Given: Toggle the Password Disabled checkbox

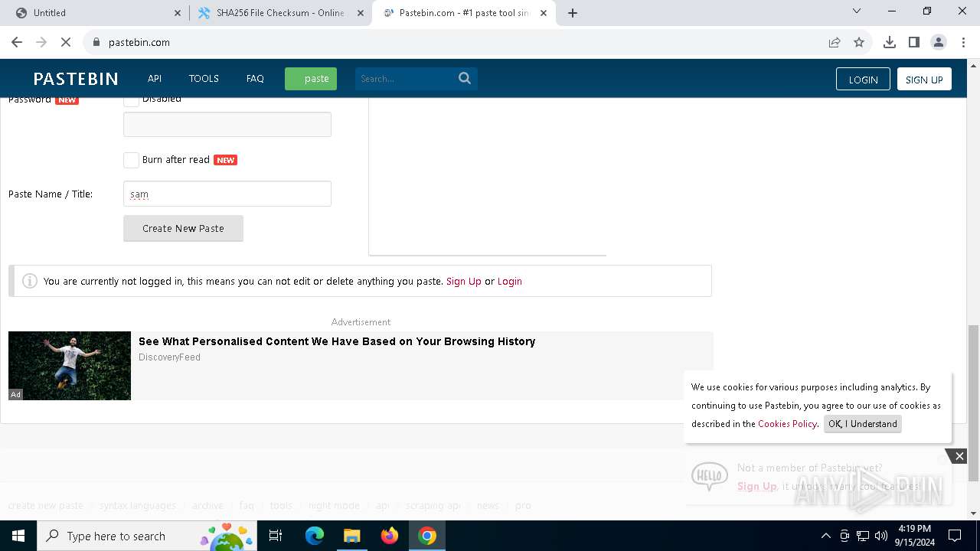Looking at the screenshot, I should 132,99.
